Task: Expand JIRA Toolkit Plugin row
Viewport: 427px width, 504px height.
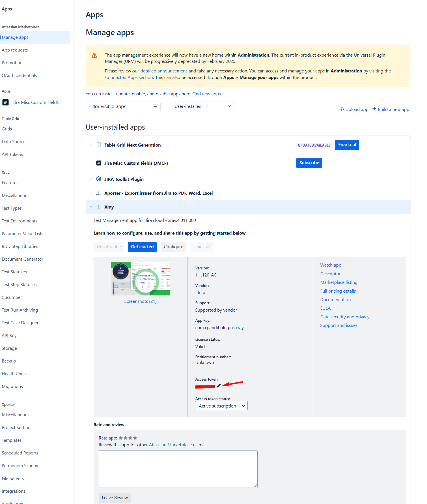Action: 91,179
